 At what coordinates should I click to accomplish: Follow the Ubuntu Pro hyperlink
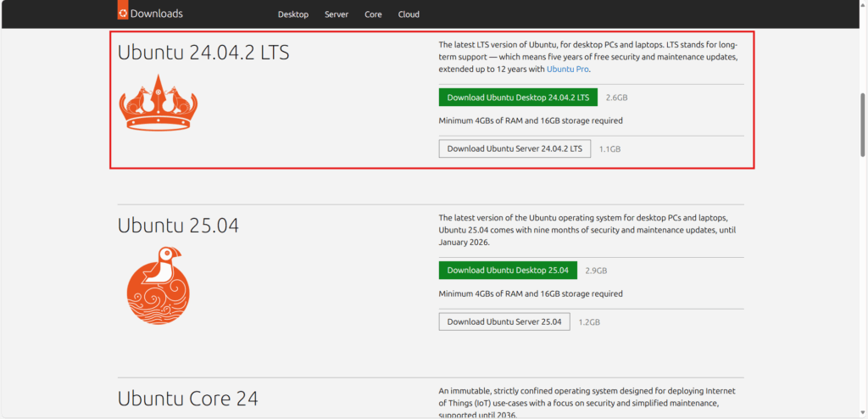coord(568,69)
